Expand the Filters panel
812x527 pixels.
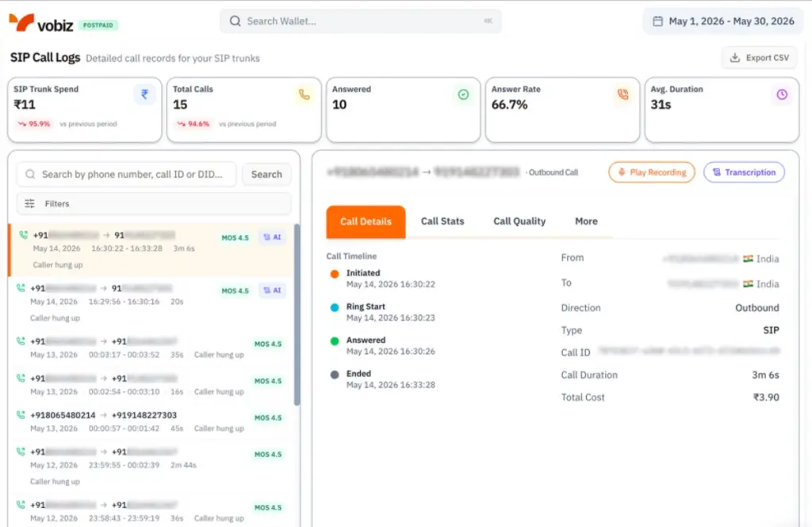154,204
